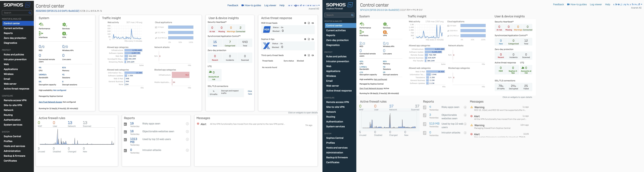Click the High availability Not configured link on XGS2300
Image resolution: width=644 pixels, height=172 pixels.
click(60, 90)
